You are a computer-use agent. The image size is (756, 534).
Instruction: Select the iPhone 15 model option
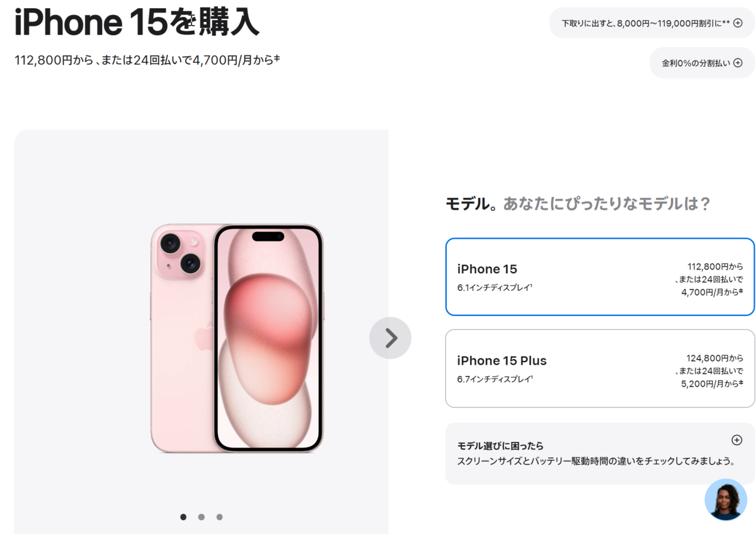tap(600, 277)
